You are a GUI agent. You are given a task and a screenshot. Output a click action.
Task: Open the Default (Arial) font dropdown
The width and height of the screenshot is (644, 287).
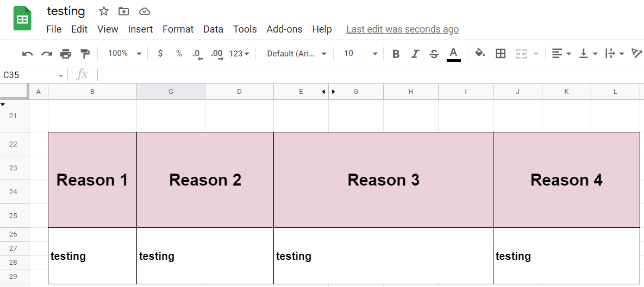click(297, 53)
